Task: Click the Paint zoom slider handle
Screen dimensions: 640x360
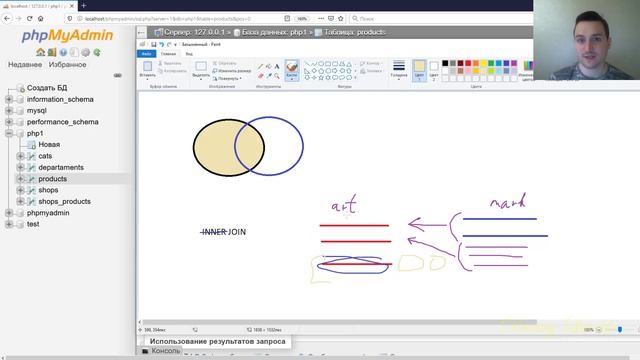Action: pos(620,329)
